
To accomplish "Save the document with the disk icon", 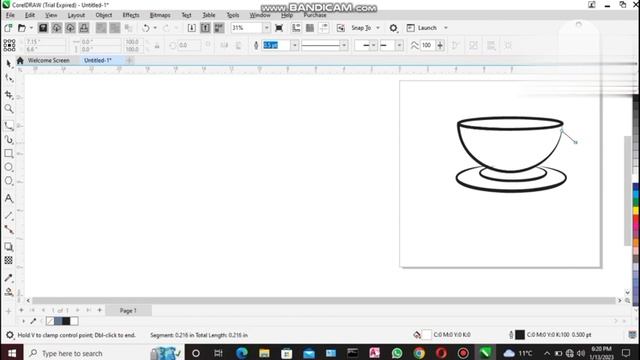I will (43, 28).
